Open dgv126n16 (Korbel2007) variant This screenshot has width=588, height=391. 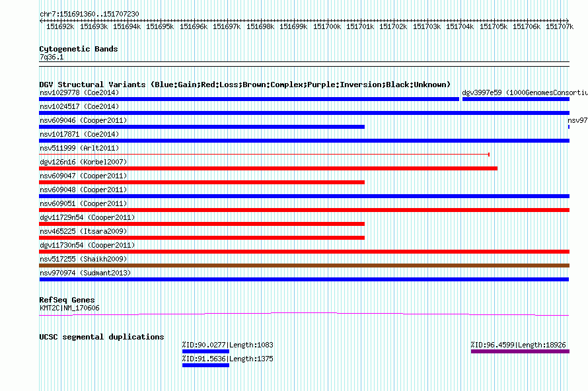click(x=83, y=162)
